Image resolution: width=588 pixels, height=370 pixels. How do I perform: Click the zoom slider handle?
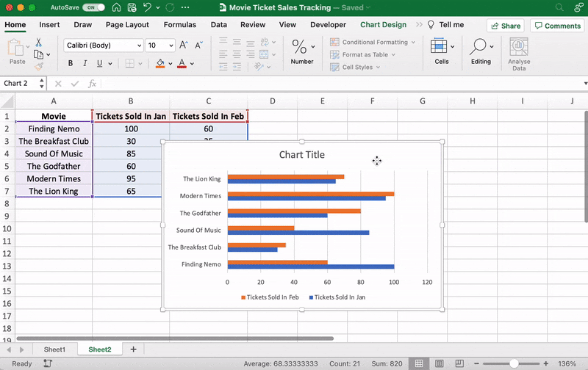point(515,363)
